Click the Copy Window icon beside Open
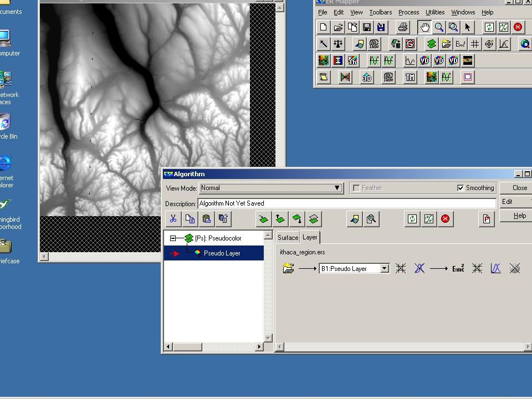 pyautogui.click(x=352, y=27)
